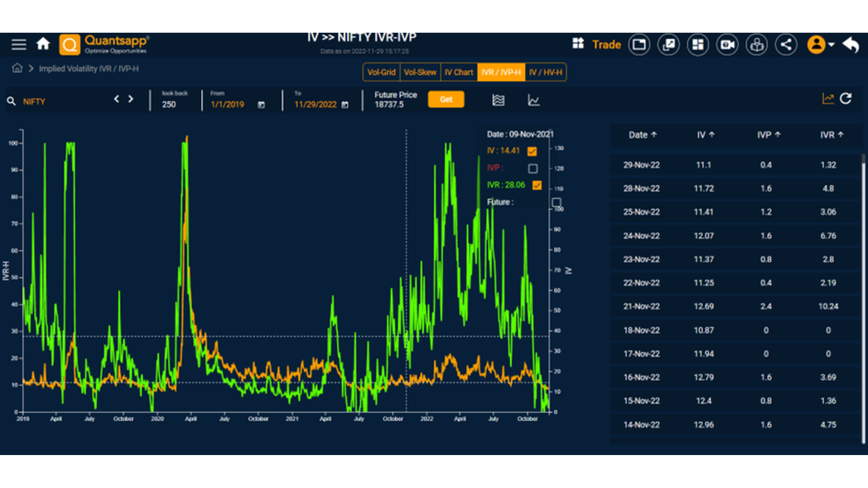This screenshot has width=868, height=488.
Task: Click the refresh icon
Action: [x=846, y=99]
